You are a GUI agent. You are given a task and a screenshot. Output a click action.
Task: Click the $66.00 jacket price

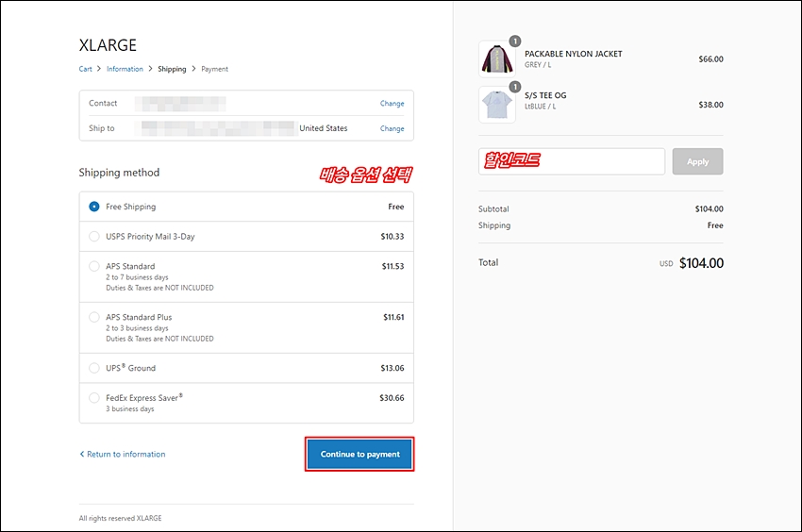pyautogui.click(x=711, y=58)
